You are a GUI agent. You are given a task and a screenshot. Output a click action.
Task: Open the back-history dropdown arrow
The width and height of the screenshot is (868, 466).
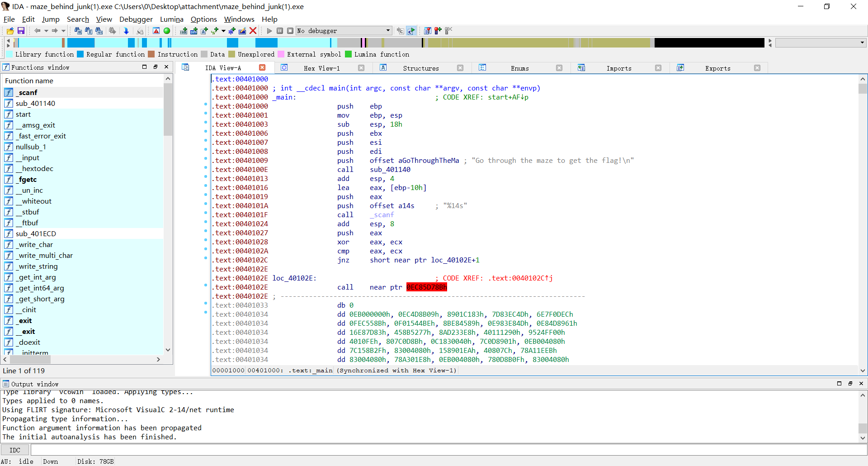46,31
